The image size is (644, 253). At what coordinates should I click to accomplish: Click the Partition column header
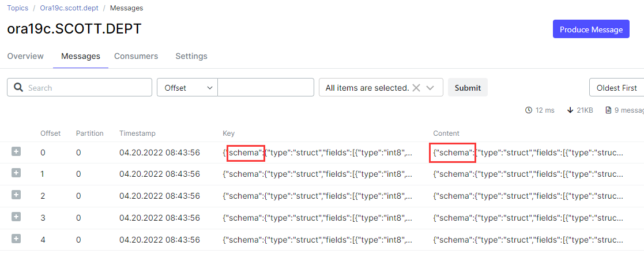[89, 133]
